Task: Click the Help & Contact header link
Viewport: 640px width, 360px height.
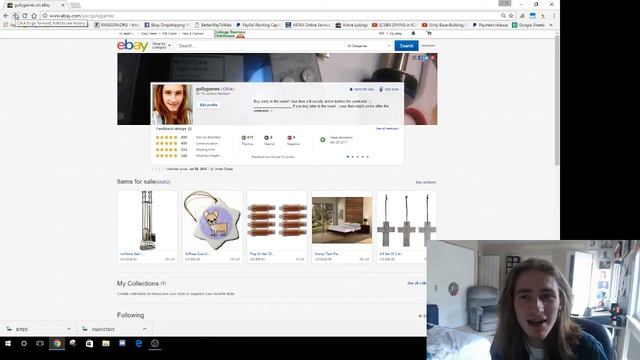Action: 193,33
